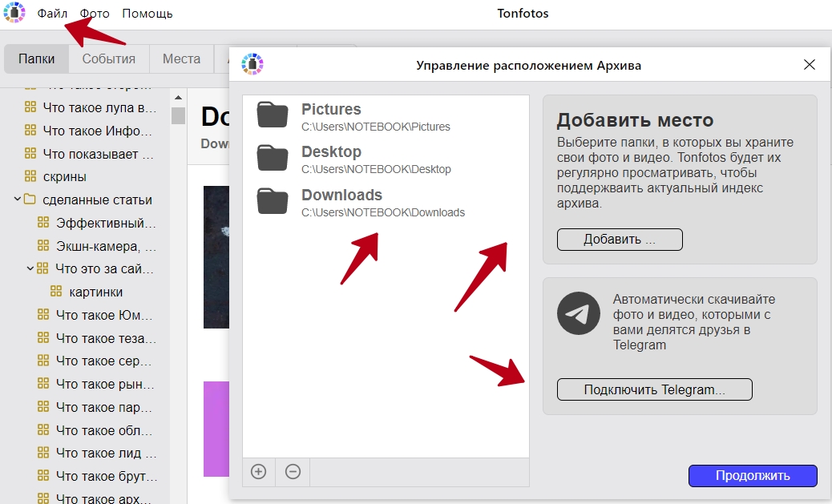Click the purple thumbnail behind dialog

coord(216,429)
